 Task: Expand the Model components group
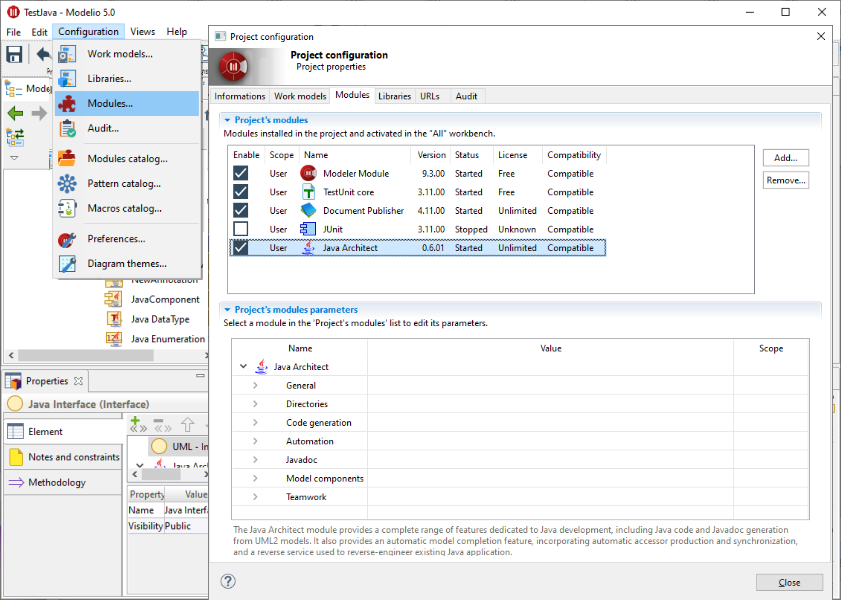click(255, 478)
